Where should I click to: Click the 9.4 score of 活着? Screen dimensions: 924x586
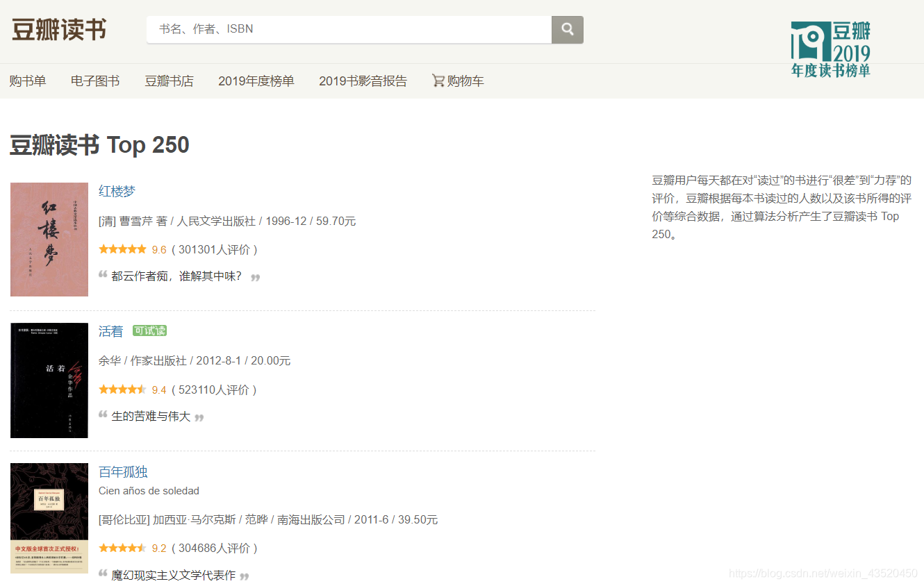159,390
